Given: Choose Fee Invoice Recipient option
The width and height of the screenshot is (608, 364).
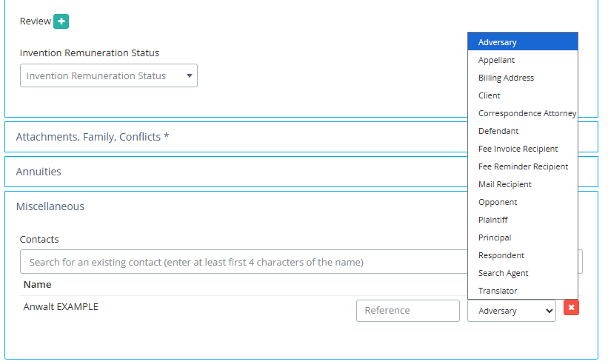Looking at the screenshot, I should [518, 149].
